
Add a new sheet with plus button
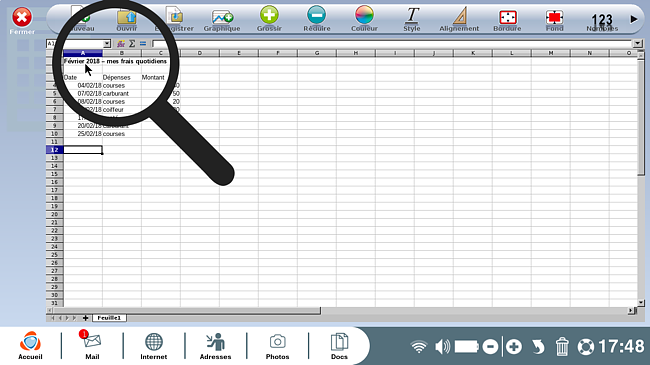tap(85, 318)
